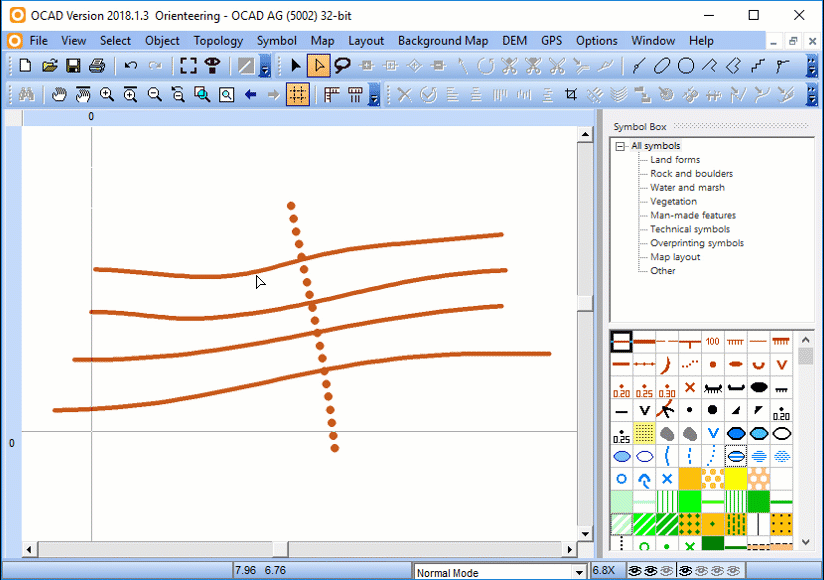Select Rock and boulders tree item
This screenshot has width=824, height=580.
691,174
